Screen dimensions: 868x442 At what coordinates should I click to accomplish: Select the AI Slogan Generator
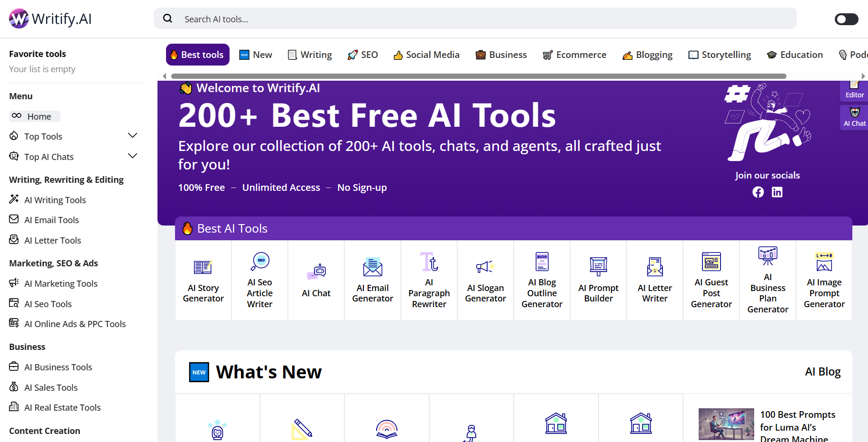click(485, 280)
